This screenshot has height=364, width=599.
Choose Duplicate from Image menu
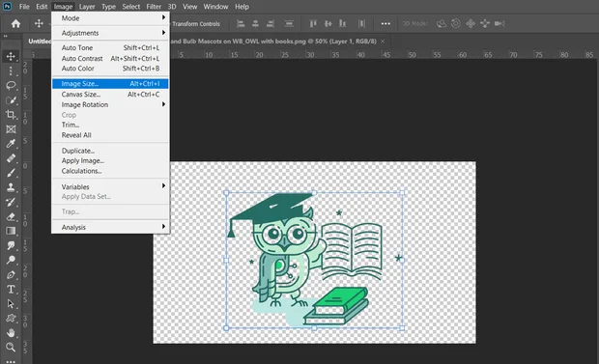coord(110,151)
